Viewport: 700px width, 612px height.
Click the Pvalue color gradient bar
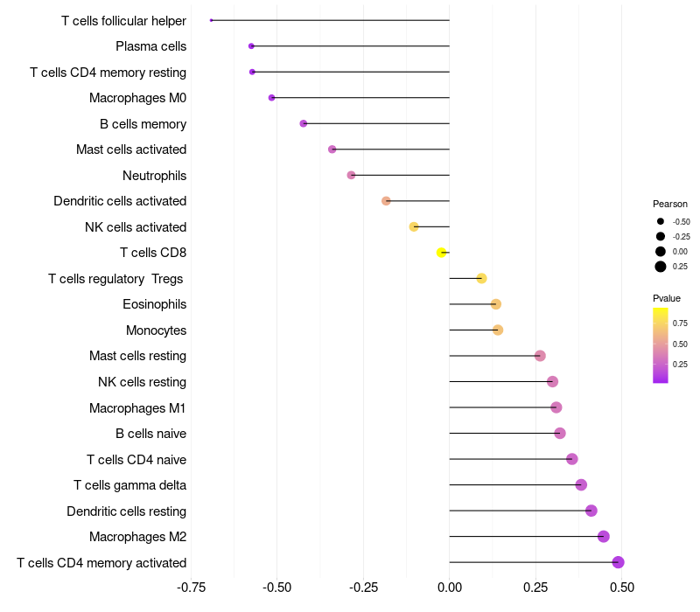click(x=661, y=344)
